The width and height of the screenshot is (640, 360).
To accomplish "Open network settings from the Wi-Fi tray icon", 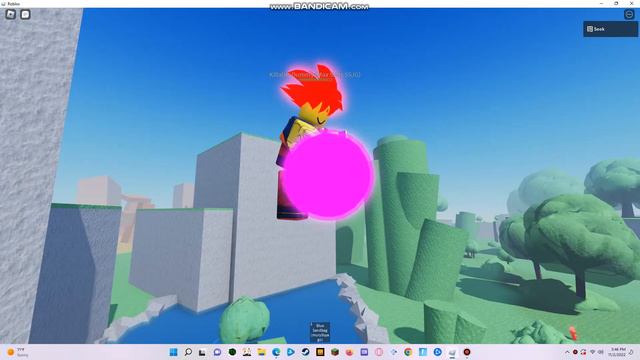I will tap(593, 352).
